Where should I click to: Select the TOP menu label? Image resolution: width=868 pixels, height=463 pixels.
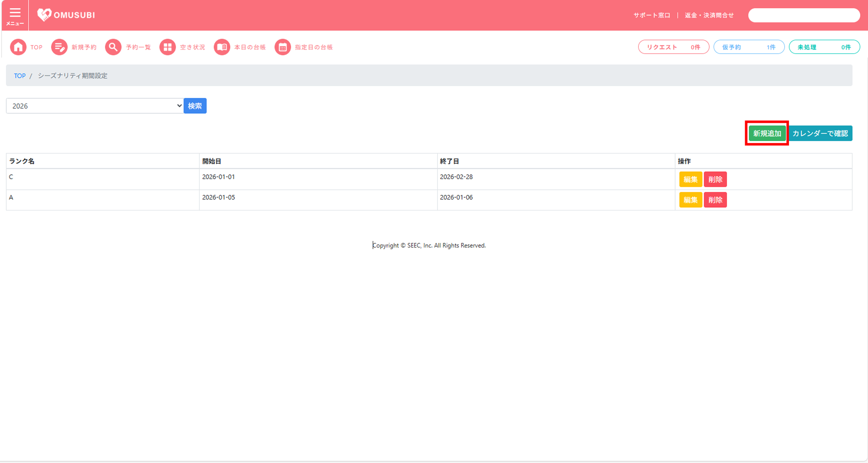coord(37,47)
